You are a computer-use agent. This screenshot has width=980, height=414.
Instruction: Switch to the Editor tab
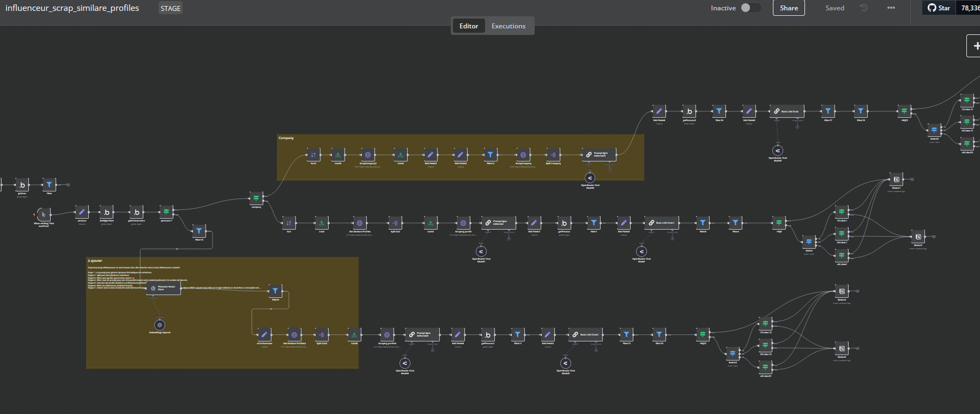(x=469, y=26)
